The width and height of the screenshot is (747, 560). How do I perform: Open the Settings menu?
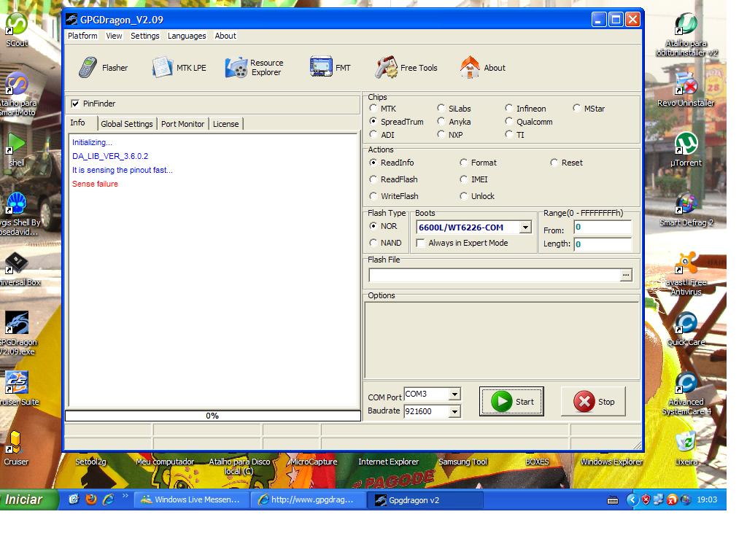(x=145, y=36)
